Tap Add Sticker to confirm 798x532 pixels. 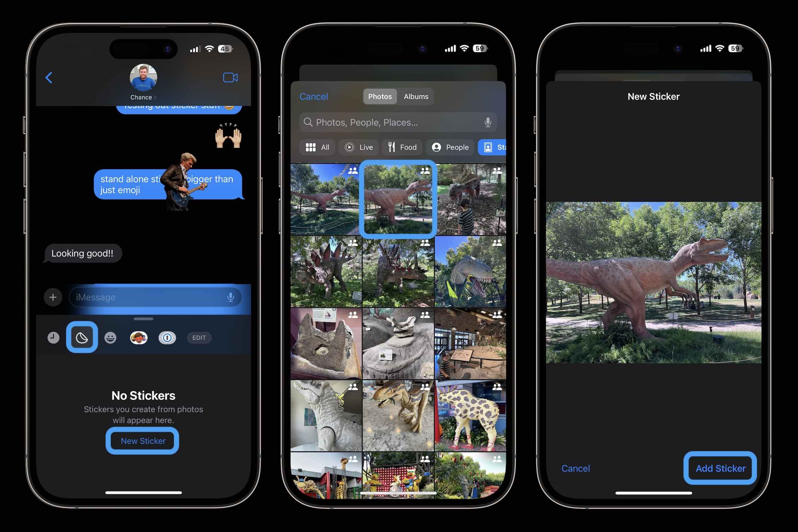tap(720, 469)
